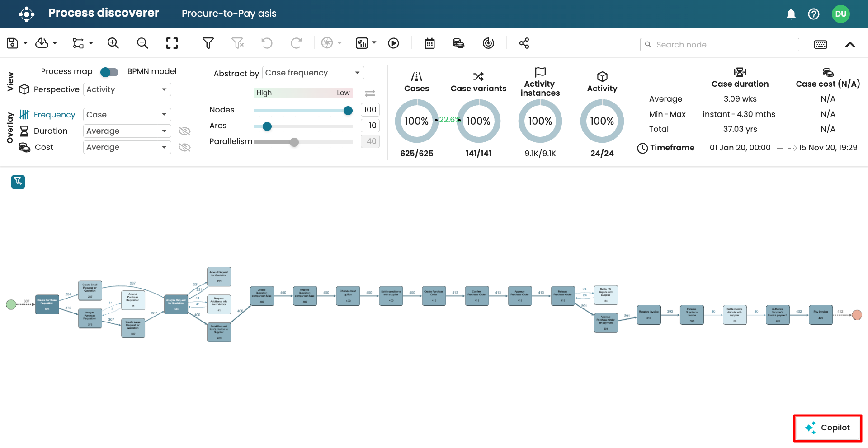Click the share icon in toolbar
This screenshot has height=448, width=868.
pyautogui.click(x=524, y=43)
